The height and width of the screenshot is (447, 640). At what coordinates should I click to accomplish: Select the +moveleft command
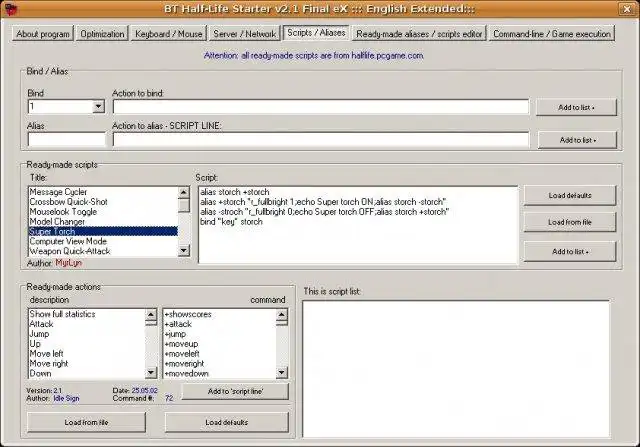[x=220, y=354]
